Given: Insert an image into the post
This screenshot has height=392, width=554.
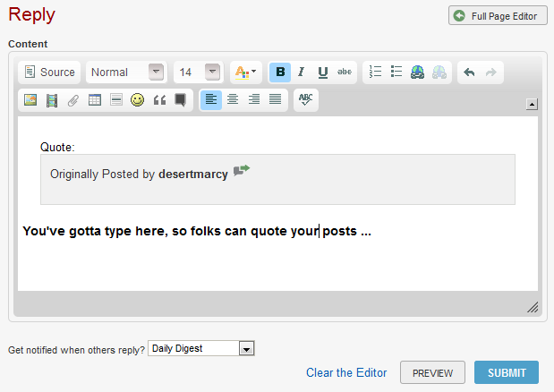Looking at the screenshot, I should [30, 100].
